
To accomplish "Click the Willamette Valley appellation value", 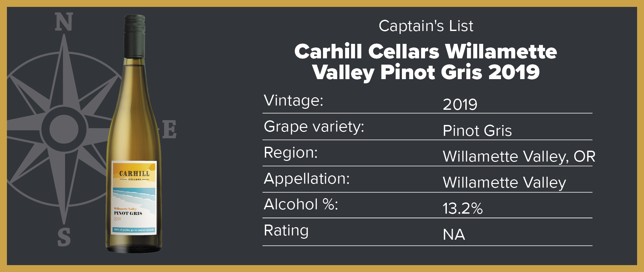I will click(504, 183).
